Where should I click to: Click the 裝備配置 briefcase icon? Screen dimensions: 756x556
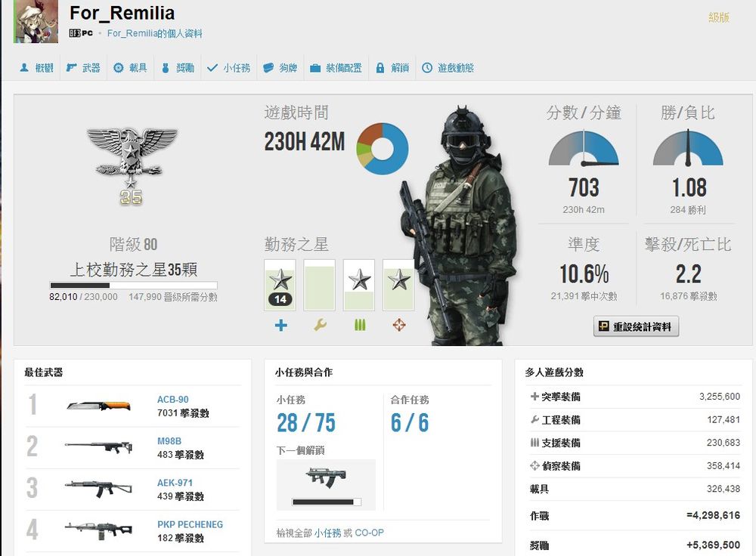315,68
